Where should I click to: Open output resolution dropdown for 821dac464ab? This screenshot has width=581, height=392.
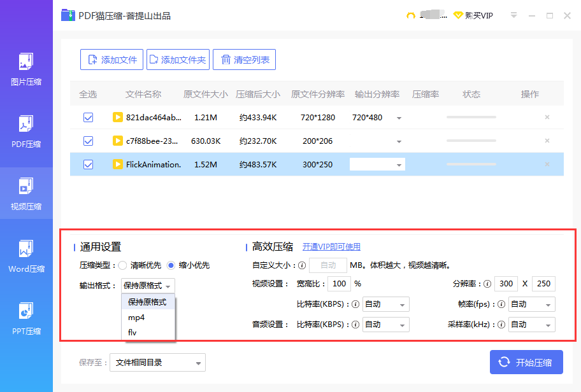[399, 118]
